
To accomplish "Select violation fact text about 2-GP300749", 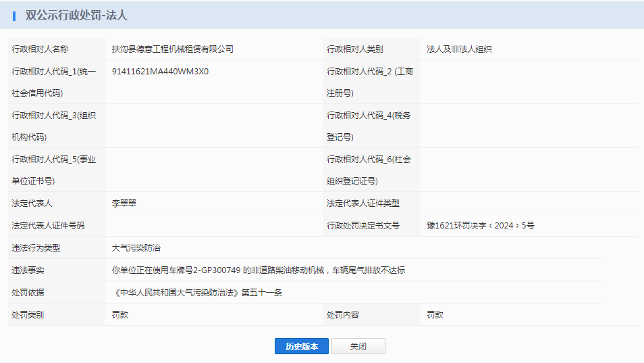I will pyautogui.click(x=259, y=270).
